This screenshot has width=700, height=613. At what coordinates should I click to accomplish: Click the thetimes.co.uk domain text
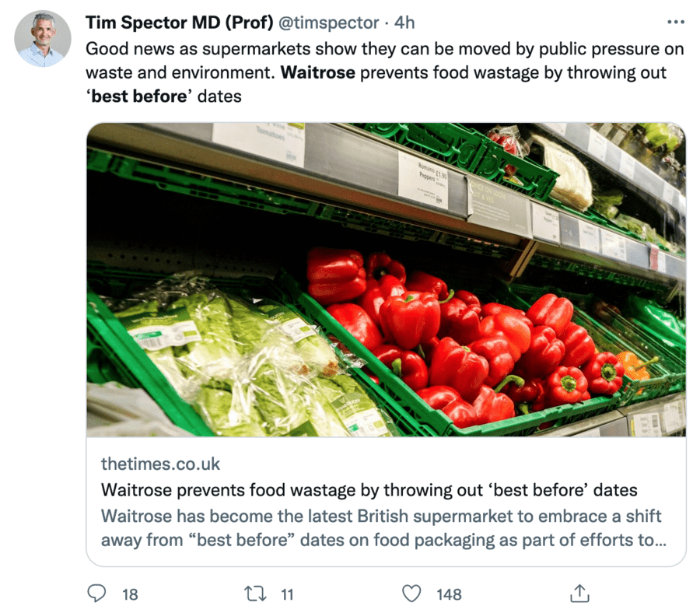tap(160, 464)
